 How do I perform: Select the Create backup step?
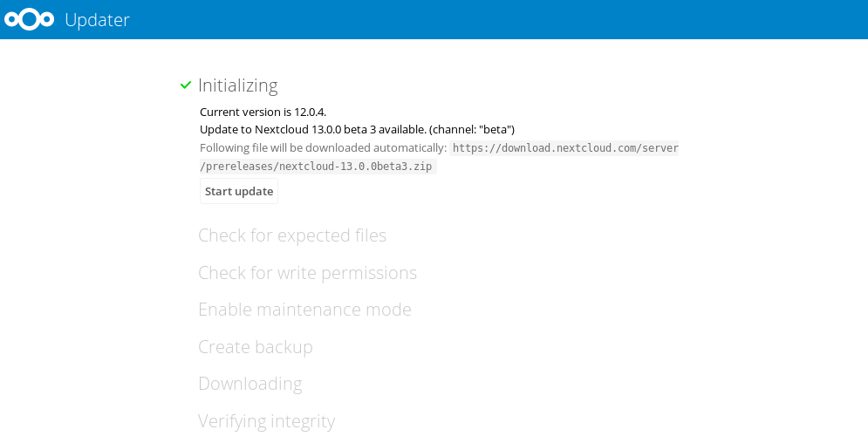click(256, 347)
